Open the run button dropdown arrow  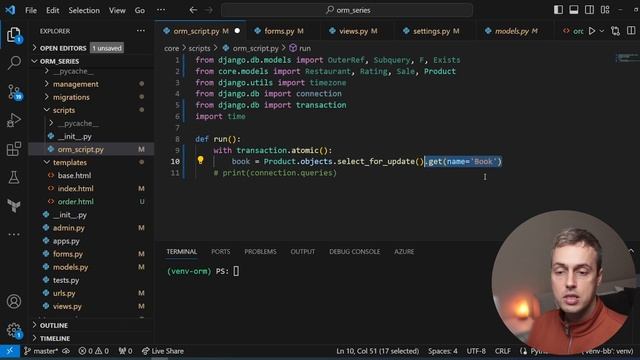point(602,31)
